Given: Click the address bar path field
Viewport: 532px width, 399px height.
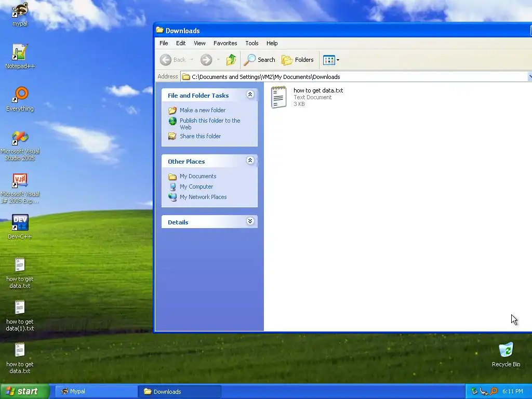Looking at the screenshot, I should (354, 77).
